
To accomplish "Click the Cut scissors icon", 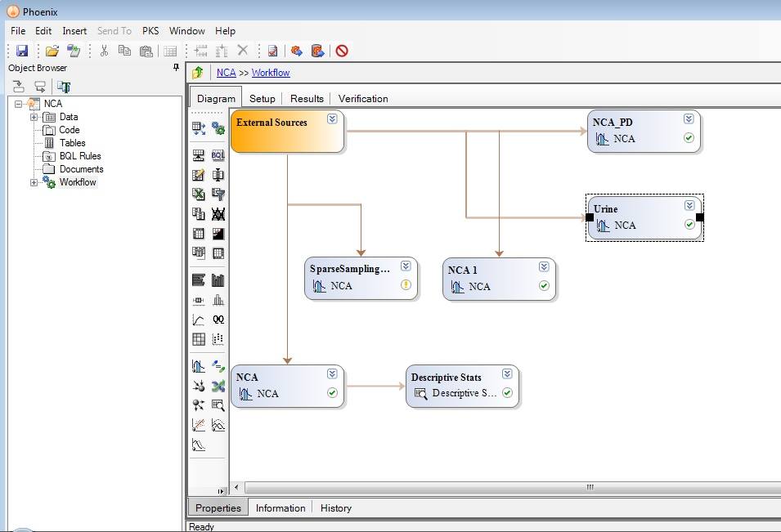I will click(104, 51).
